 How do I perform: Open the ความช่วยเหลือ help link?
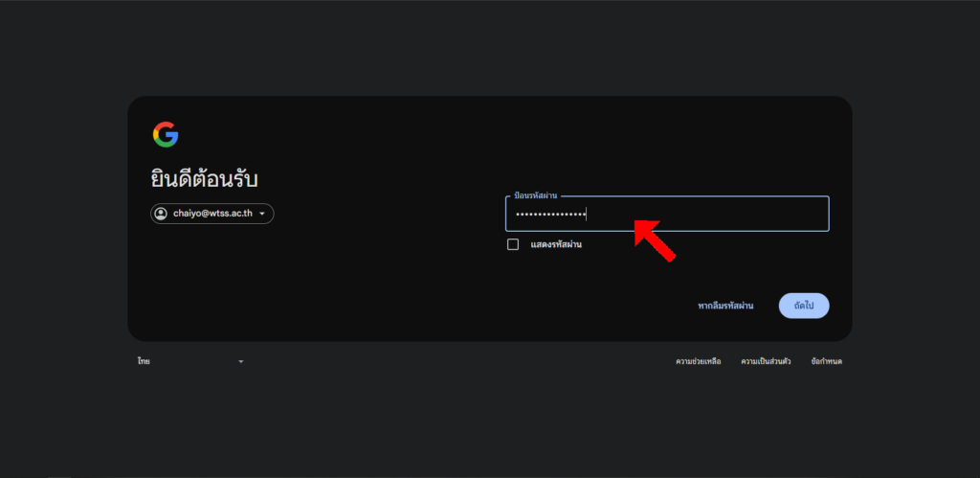pyautogui.click(x=698, y=362)
